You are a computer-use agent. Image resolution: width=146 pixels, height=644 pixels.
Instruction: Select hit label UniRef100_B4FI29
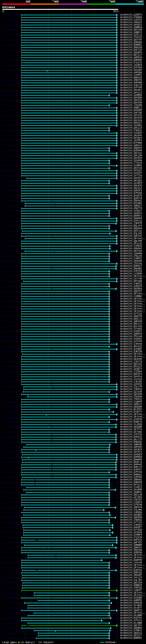click(x=131, y=50)
